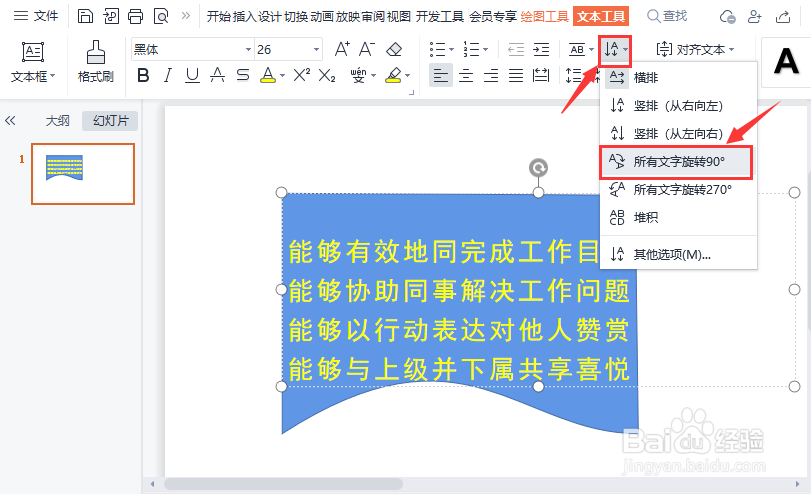The width and height of the screenshot is (811, 494).
Task: Switch to the 插入 tab
Action: click(245, 17)
